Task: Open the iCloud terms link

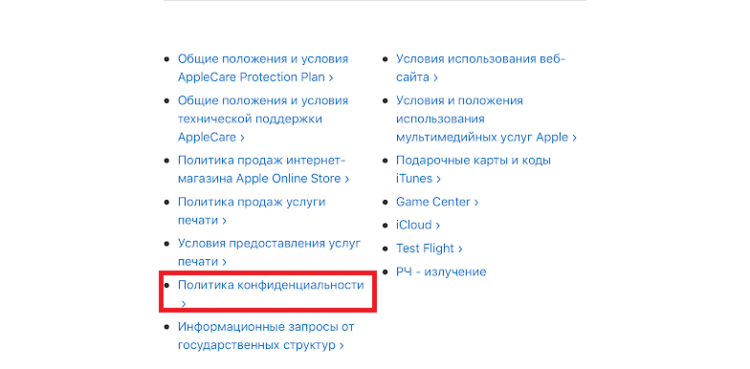Action: click(x=418, y=225)
